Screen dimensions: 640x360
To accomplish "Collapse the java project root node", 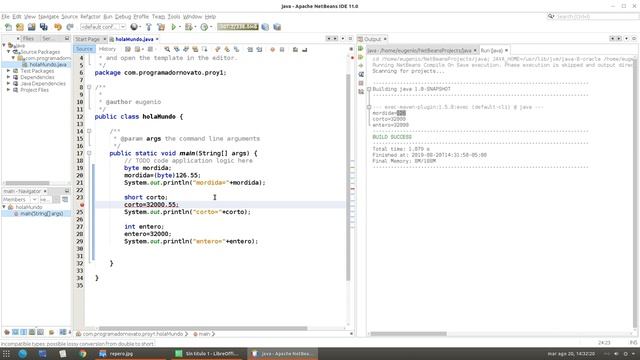I will (x=4, y=45).
